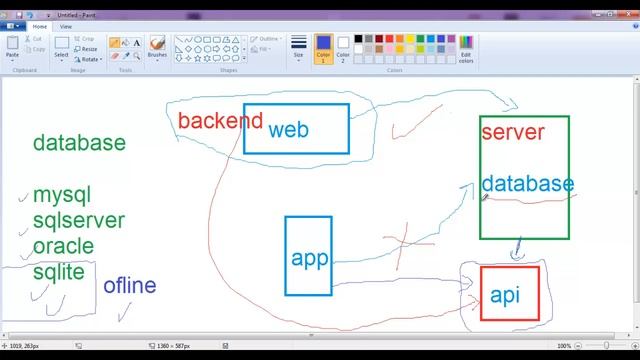Click the Zoom in plus button
Image resolution: width=640 pixels, height=360 pixels.
(x=635, y=346)
